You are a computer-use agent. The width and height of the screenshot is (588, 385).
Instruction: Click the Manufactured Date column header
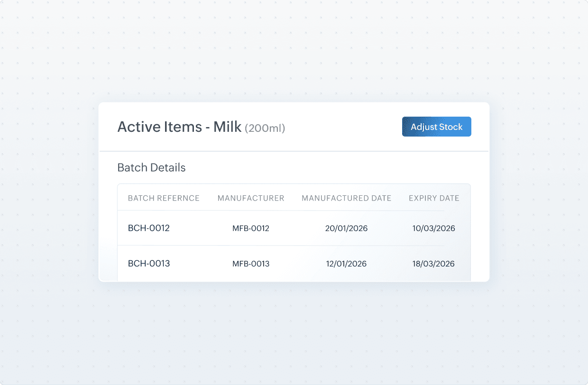pyautogui.click(x=346, y=198)
